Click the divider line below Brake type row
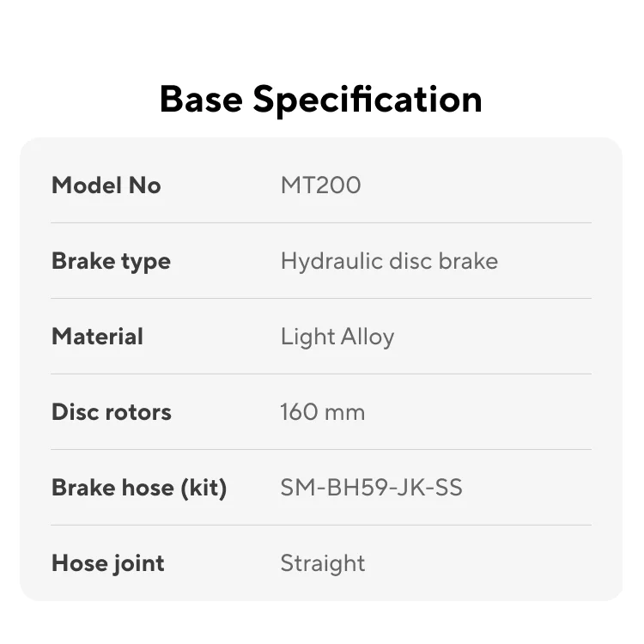Viewport: 644px width, 644px height. [321, 299]
